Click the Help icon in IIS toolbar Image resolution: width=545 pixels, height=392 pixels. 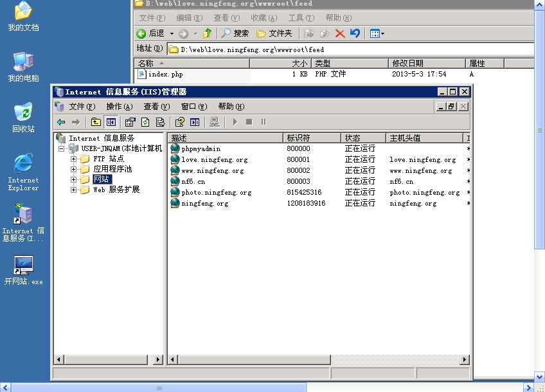[x=180, y=122]
